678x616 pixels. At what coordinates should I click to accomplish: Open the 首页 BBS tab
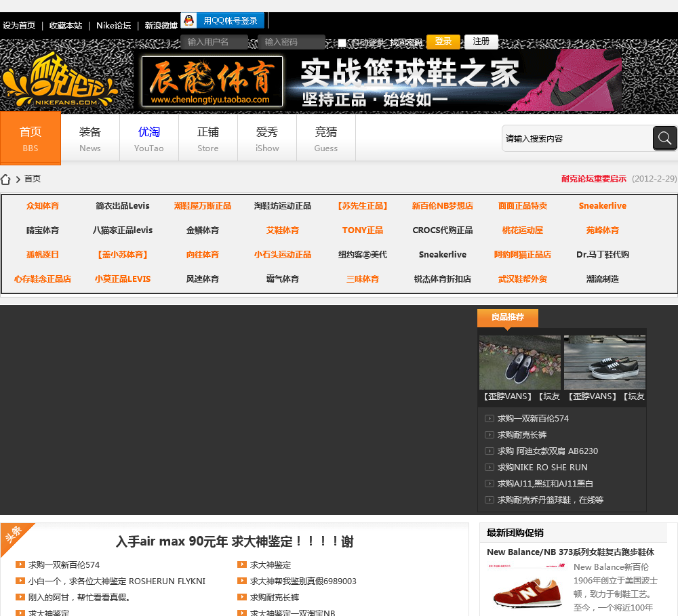pyautogui.click(x=31, y=138)
